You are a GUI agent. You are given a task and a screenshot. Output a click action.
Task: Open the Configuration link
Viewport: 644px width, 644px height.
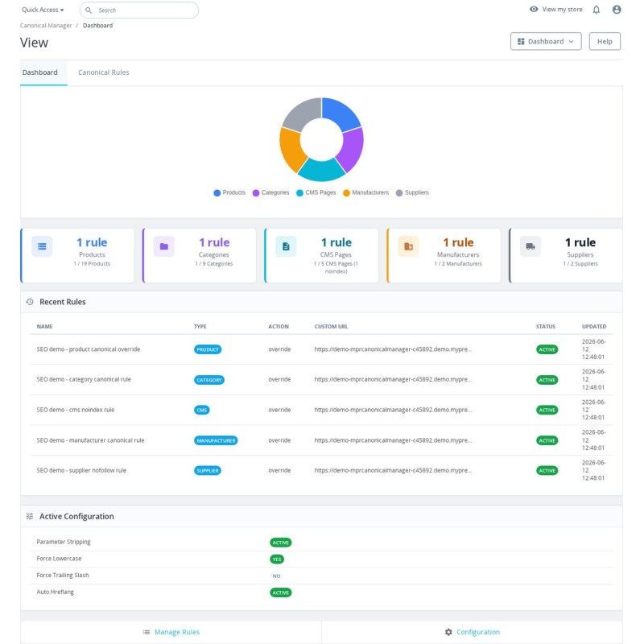[x=478, y=632]
